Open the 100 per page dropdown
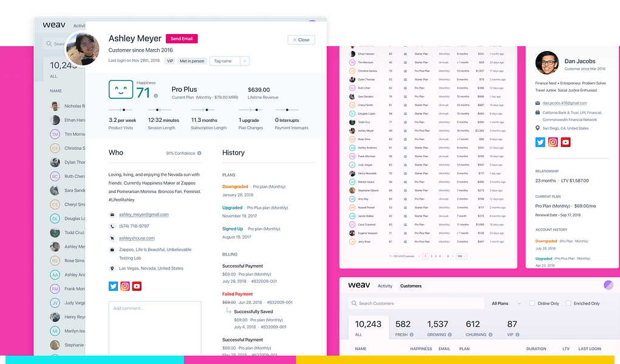This screenshot has width=620, height=364. pyautogui.click(x=462, y=256)
